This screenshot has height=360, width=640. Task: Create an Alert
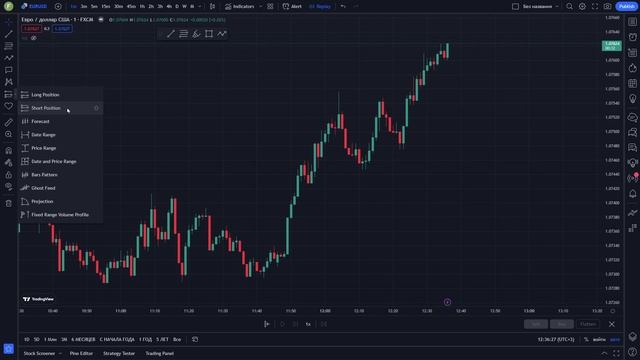pos(292,6)
